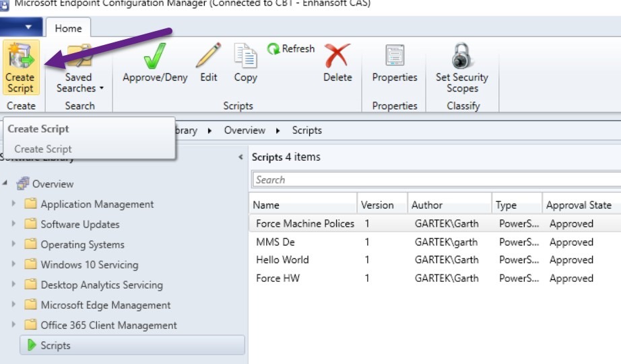Sort by the Version column header
Screen dimensions: 621x364
382,205
